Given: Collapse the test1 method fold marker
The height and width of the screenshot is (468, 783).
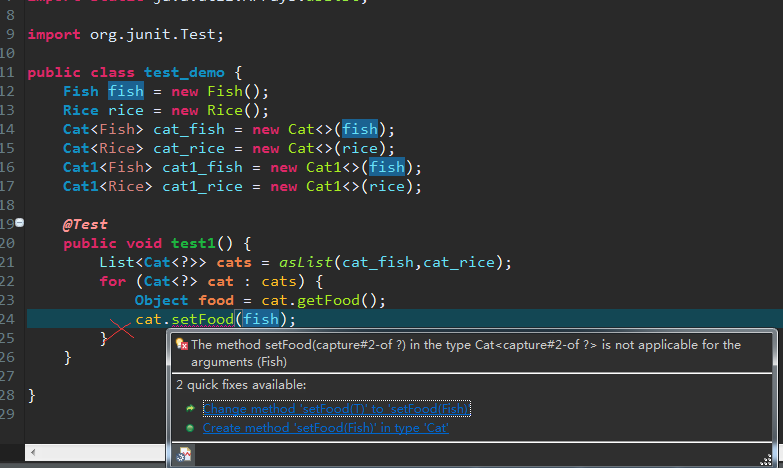Looking at the screenshot, I should 19,223.
